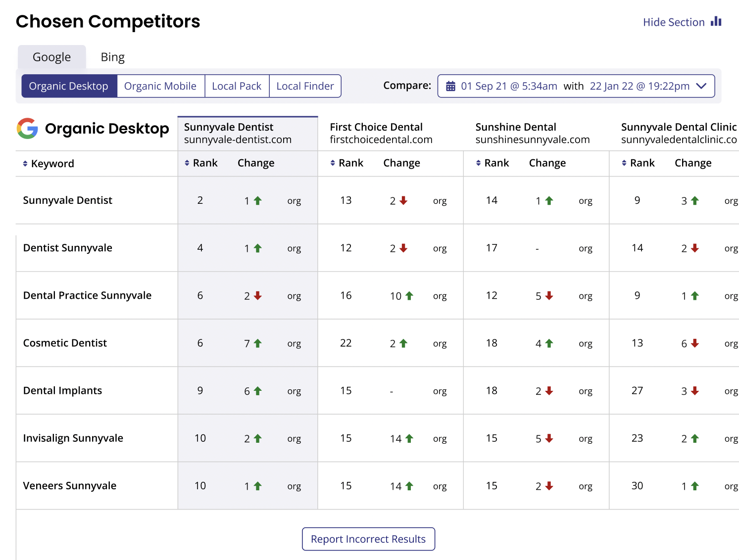Click Change header under Sunnyvale Dentist

256,163
